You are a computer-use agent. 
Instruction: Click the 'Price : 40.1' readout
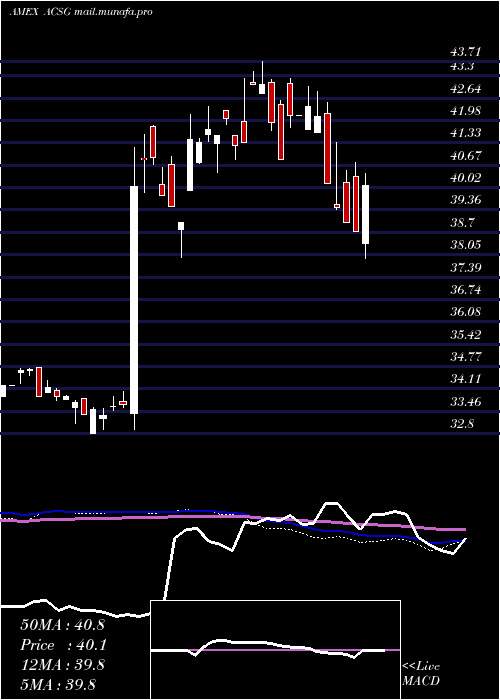(62, 645)
